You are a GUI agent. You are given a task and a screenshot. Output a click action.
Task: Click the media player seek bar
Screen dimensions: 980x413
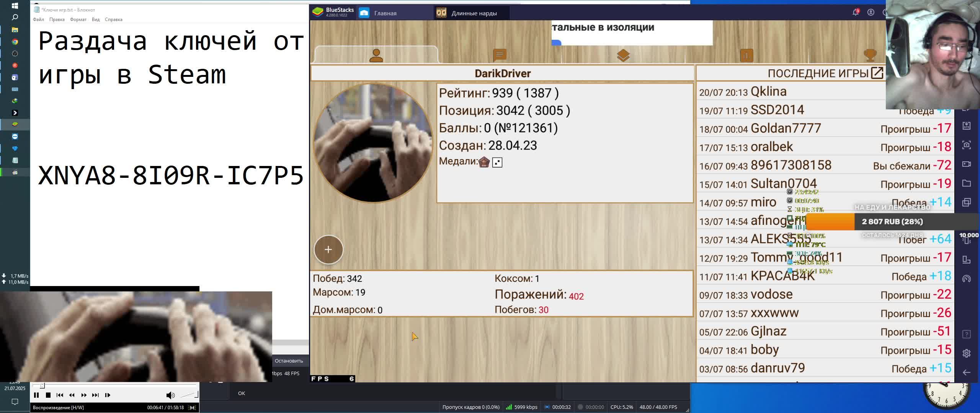click(115, 385)
